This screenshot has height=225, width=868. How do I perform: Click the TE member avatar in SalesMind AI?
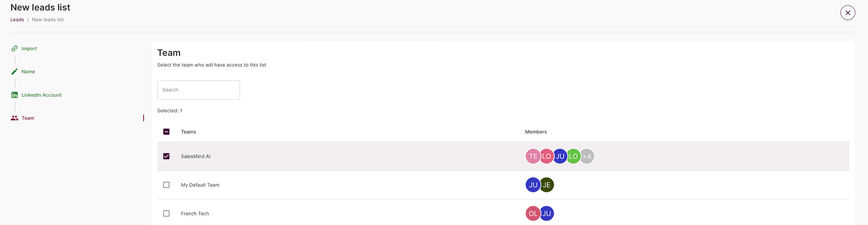tap(533, 156)
